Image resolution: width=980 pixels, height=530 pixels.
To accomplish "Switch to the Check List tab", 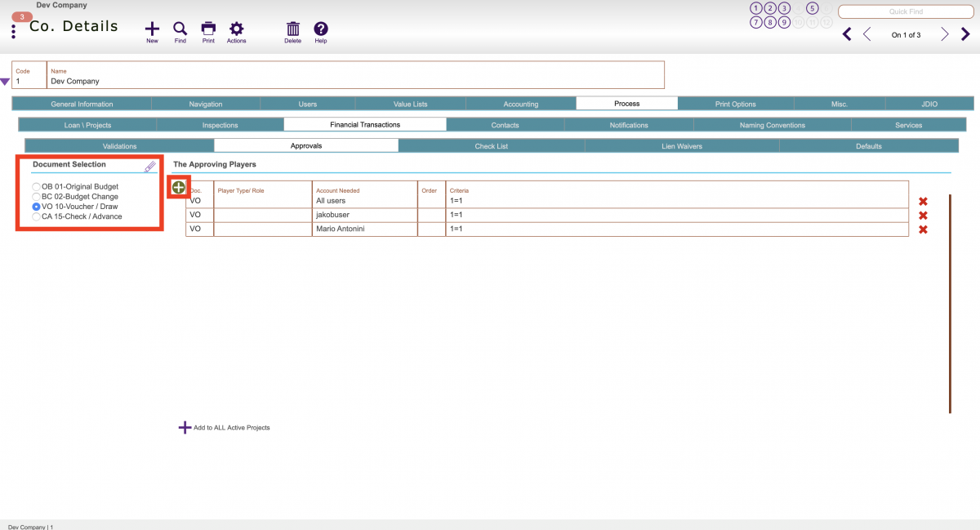I will coord(492,145).
